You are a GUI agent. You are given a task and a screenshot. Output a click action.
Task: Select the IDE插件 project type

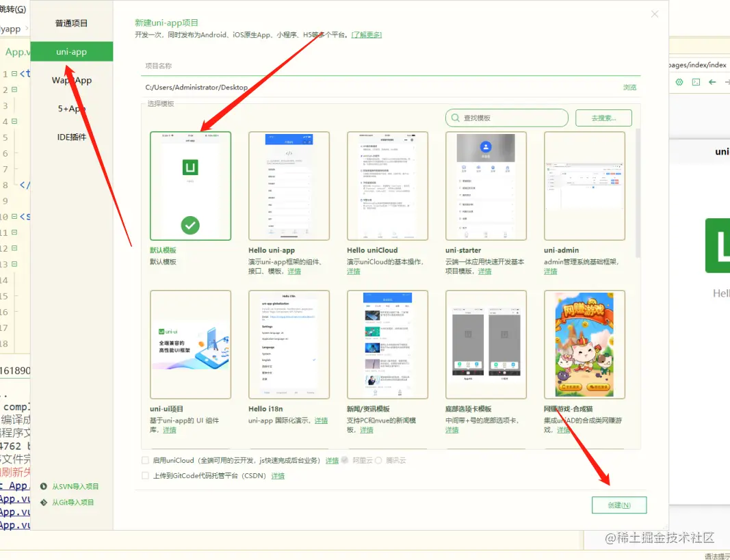(71, 137)
